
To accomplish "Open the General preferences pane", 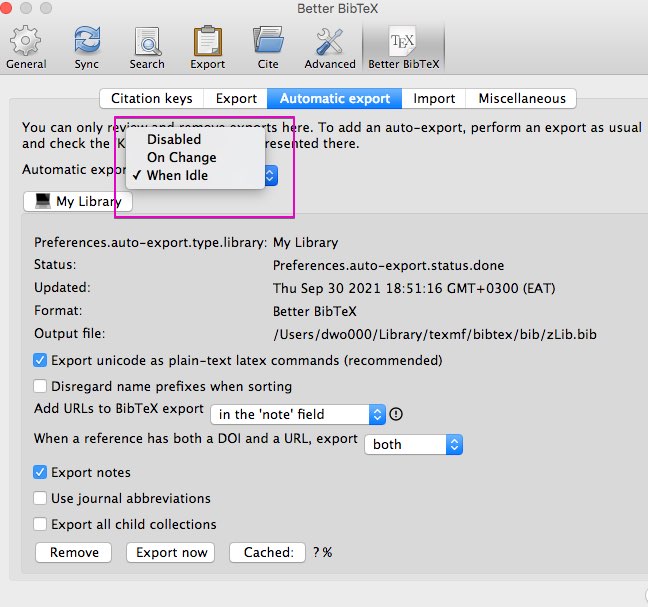I will (26, 48).
